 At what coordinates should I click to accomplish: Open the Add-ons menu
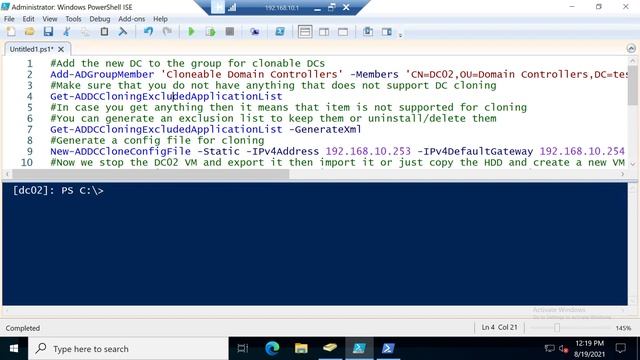tap(131, 19)
